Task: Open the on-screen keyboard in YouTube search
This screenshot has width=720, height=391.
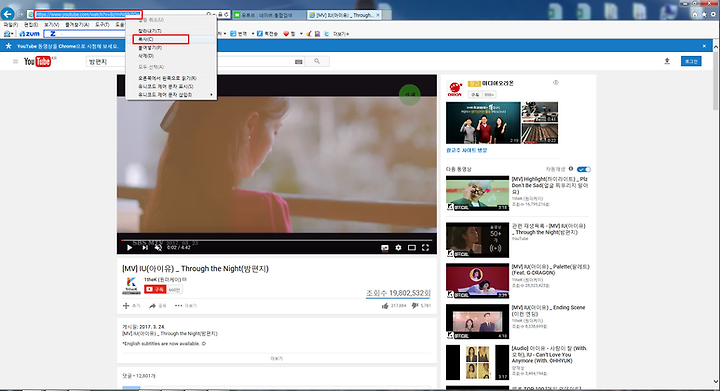Action: click(298, 61)
